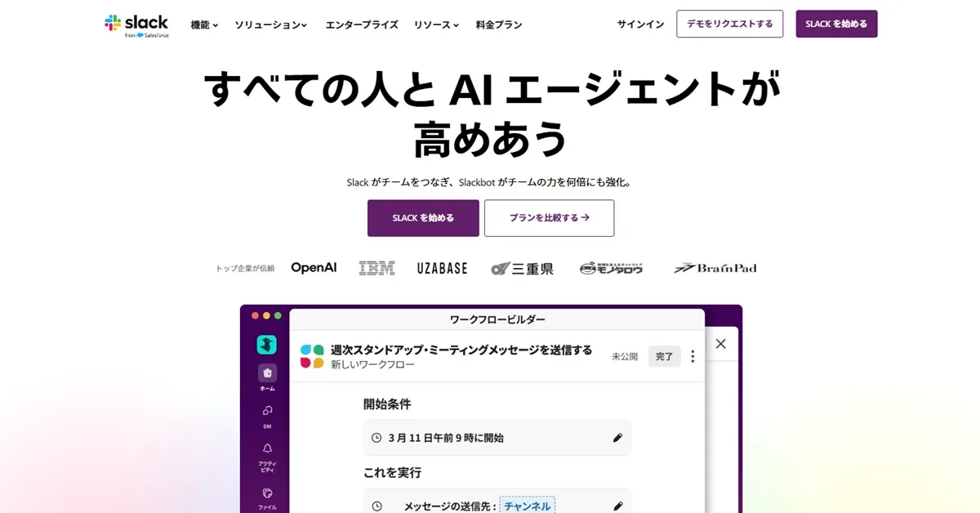This screenshot has width=980, height=513.
Task: Go to 料金プラン page
Action: 499,25
